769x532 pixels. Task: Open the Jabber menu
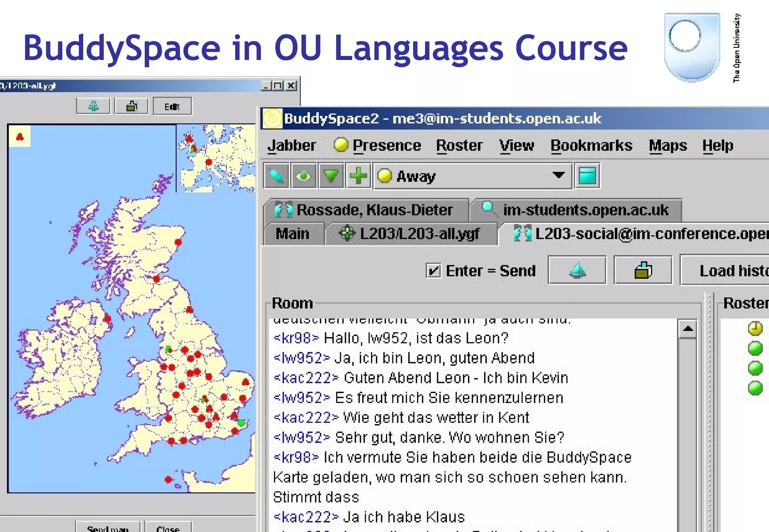tap(291, 145)
